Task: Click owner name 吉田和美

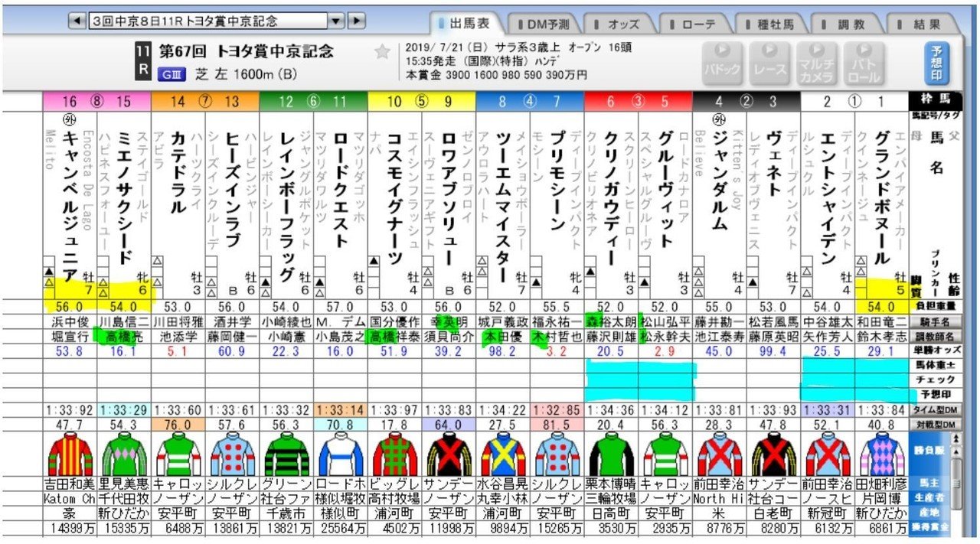Action: [70, 484]
